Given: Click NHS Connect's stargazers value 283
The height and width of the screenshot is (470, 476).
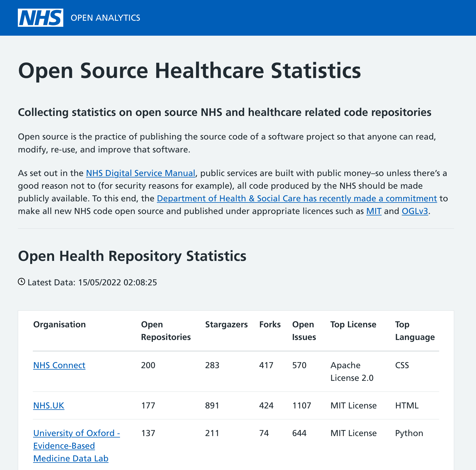Looking at the screenshot, I should [212, 365].
